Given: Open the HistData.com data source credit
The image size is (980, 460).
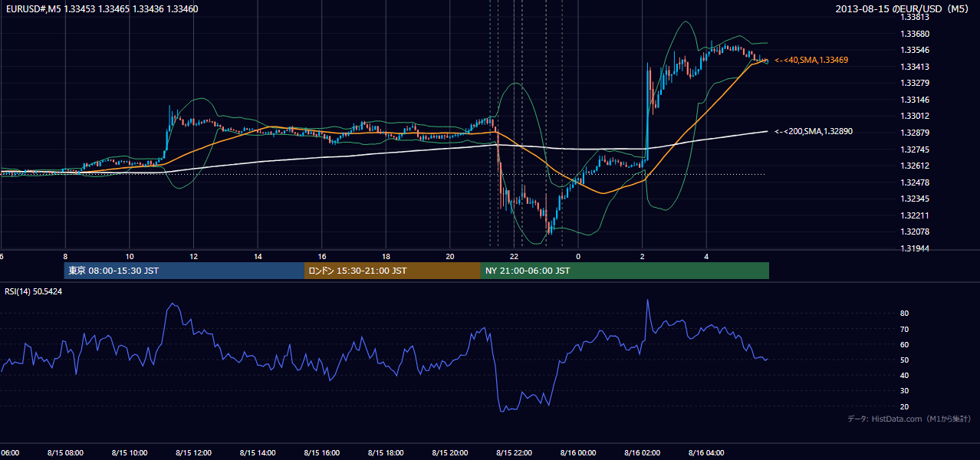Looking at the screenshot, I should click(x=909, y=419).
